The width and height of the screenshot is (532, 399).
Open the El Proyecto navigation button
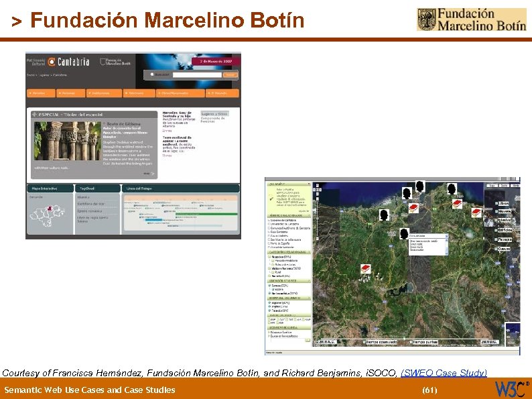click(x=222, y=93)
